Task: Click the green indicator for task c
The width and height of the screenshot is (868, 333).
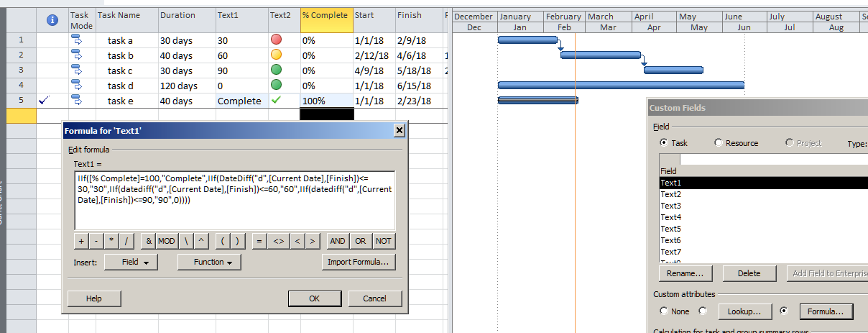Action: click(x=277, y=70)
